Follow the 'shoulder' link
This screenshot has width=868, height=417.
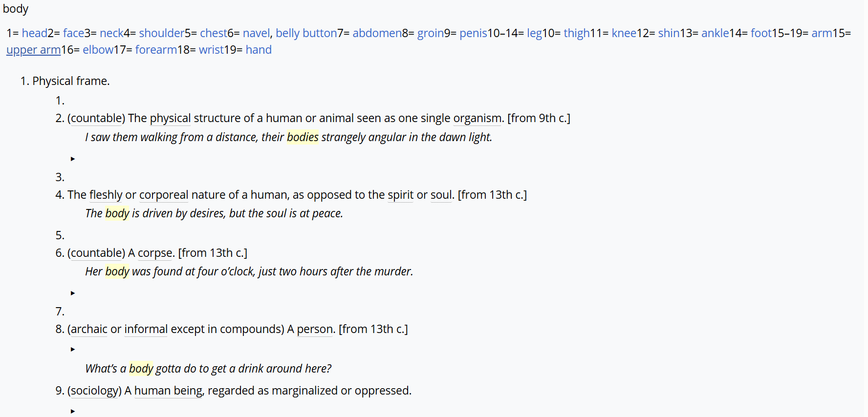(x=161, y=33)
